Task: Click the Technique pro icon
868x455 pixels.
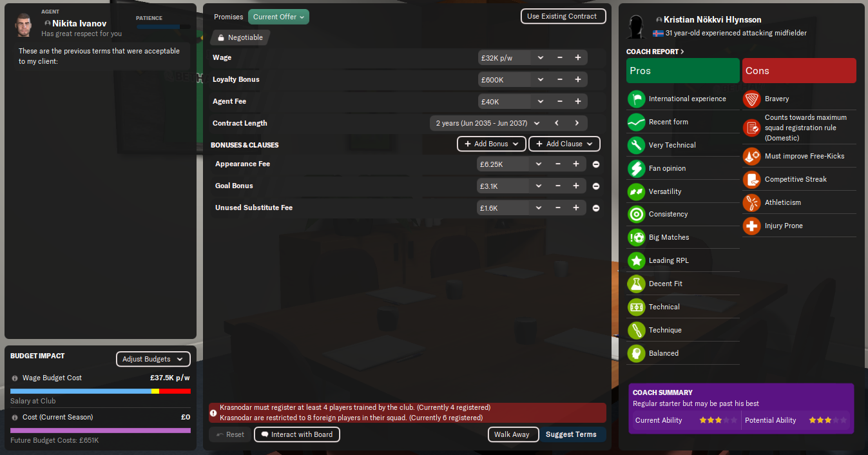Action: coord(637,330)
